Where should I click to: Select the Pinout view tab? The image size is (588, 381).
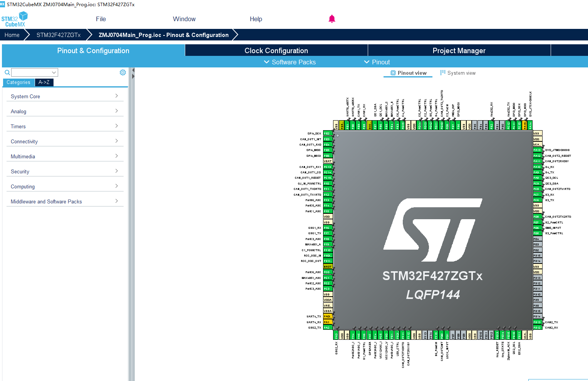408,73
